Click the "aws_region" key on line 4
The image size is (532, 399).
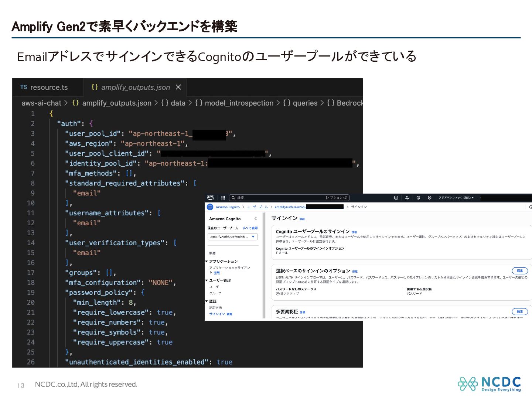(89, 144)
